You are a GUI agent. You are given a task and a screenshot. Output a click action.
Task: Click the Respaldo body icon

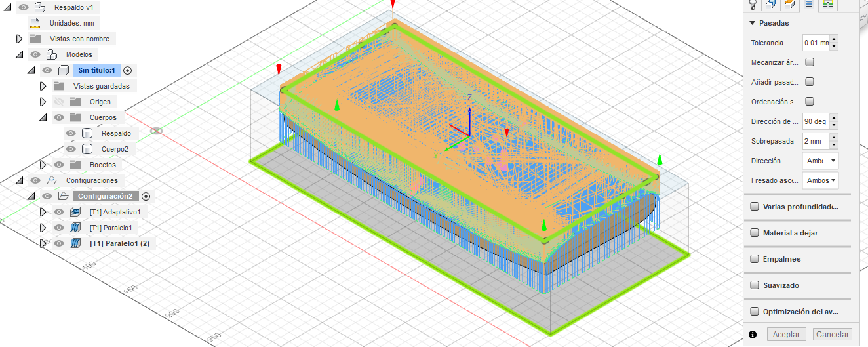[87, 133]
